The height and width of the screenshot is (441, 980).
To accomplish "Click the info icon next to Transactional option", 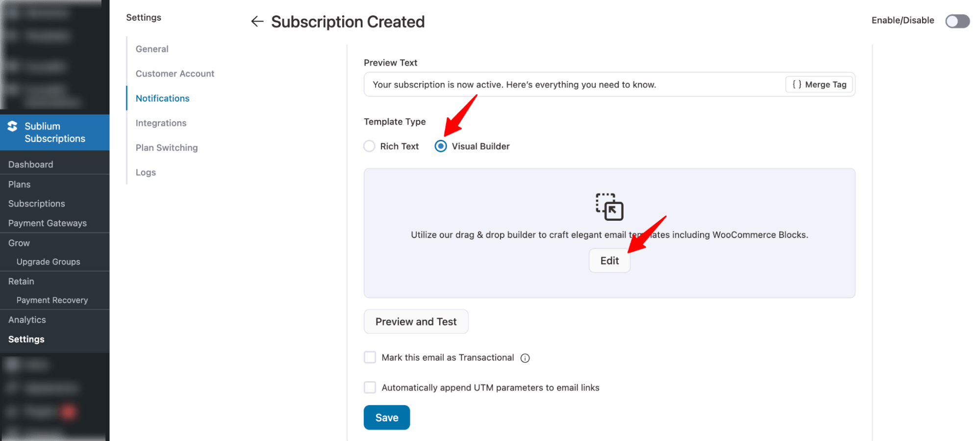I will coord(525,358).
